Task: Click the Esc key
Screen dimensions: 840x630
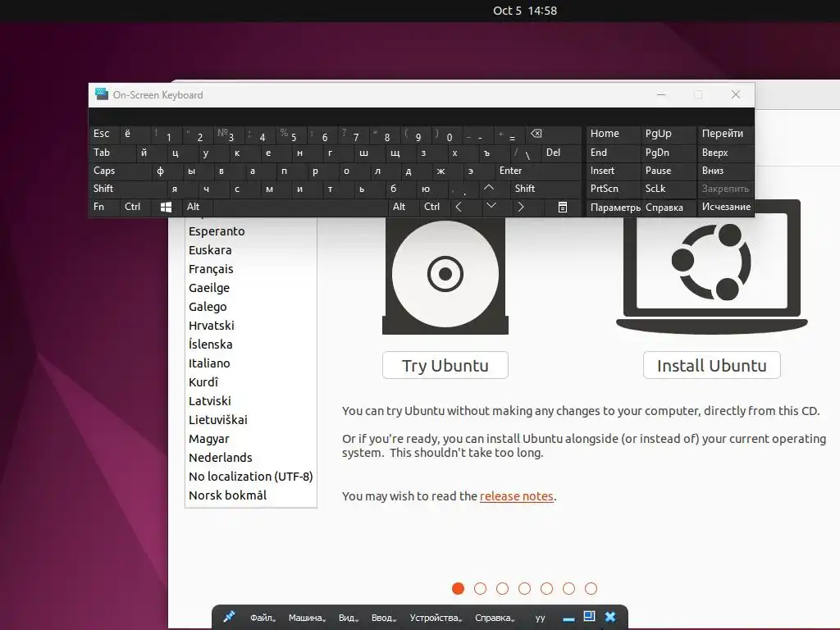Action: pos(104,134)
